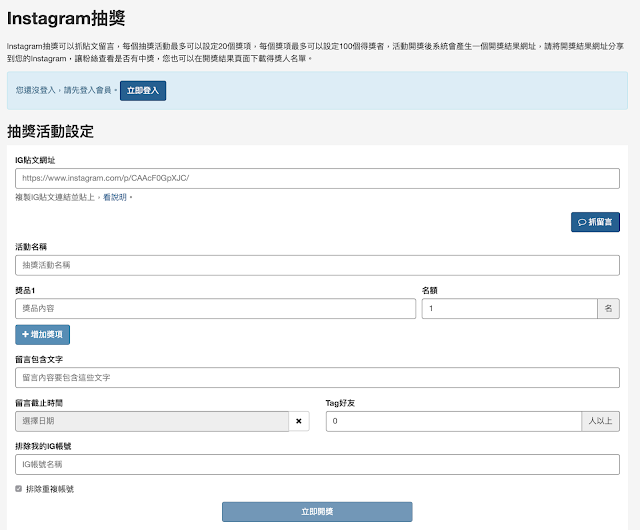Select the 名額 quota number field
This screenshot has width=640, height=530.
[x=509, y=309]
